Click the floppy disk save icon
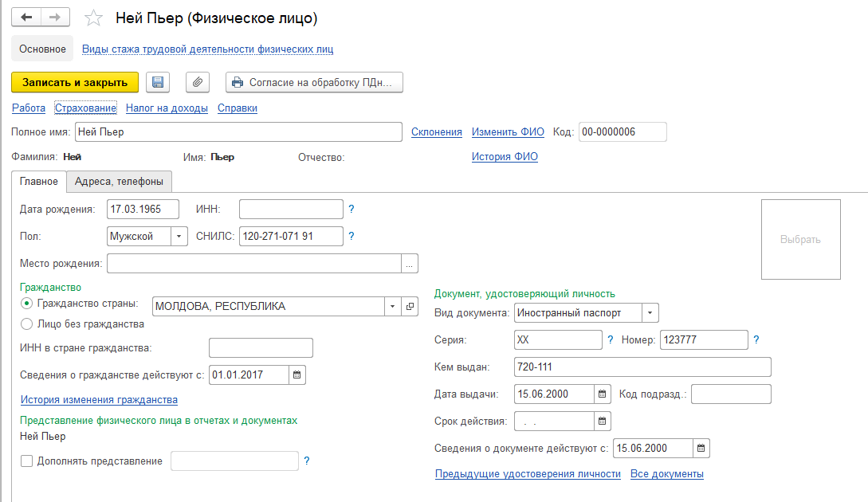The height and width of the screenshot is (502, 868). (157, 82)
